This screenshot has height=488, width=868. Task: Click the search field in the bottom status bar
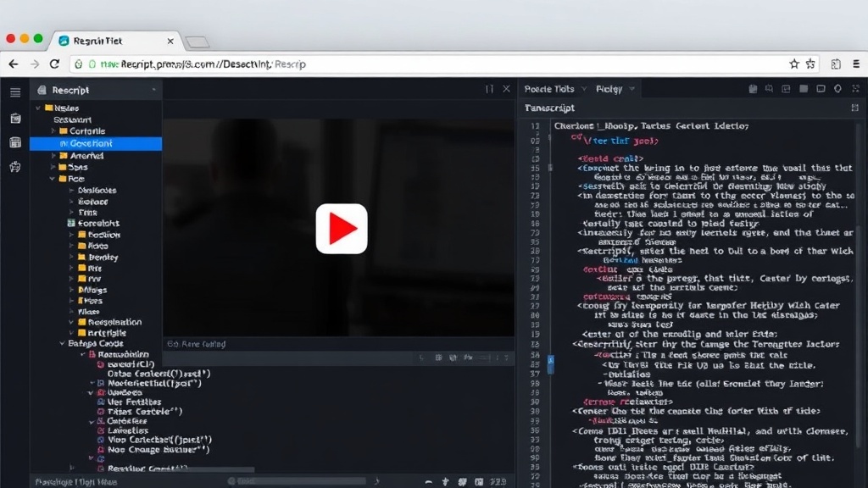coord(296,481)
